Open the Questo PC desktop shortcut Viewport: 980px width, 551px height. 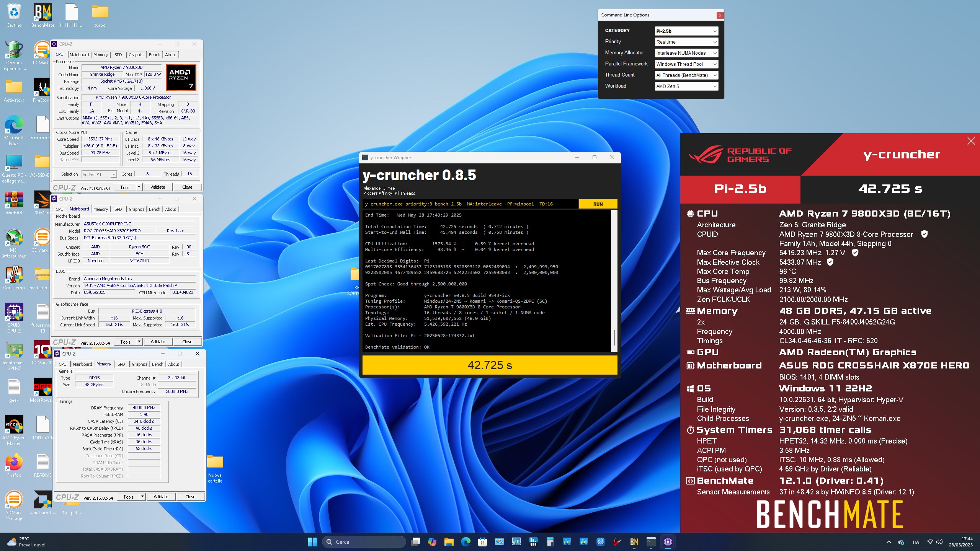point(14,168)
